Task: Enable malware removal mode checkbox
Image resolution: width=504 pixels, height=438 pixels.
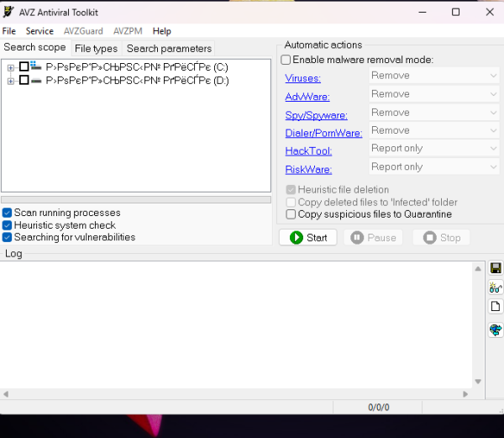Action: 286,60
